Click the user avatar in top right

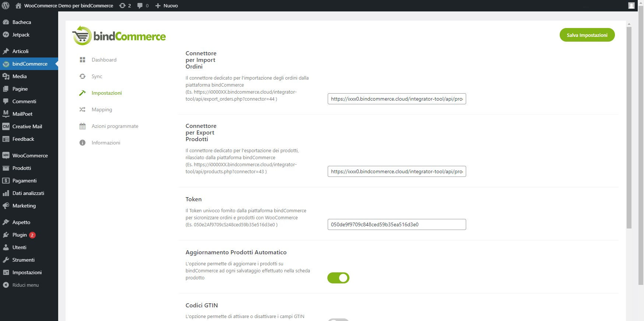pos(631,6)
